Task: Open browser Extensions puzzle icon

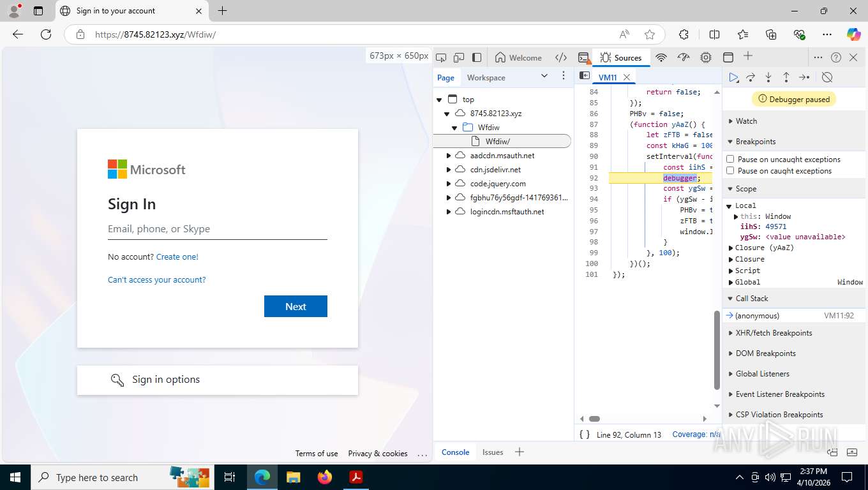Action: click(x=684, y=34)
